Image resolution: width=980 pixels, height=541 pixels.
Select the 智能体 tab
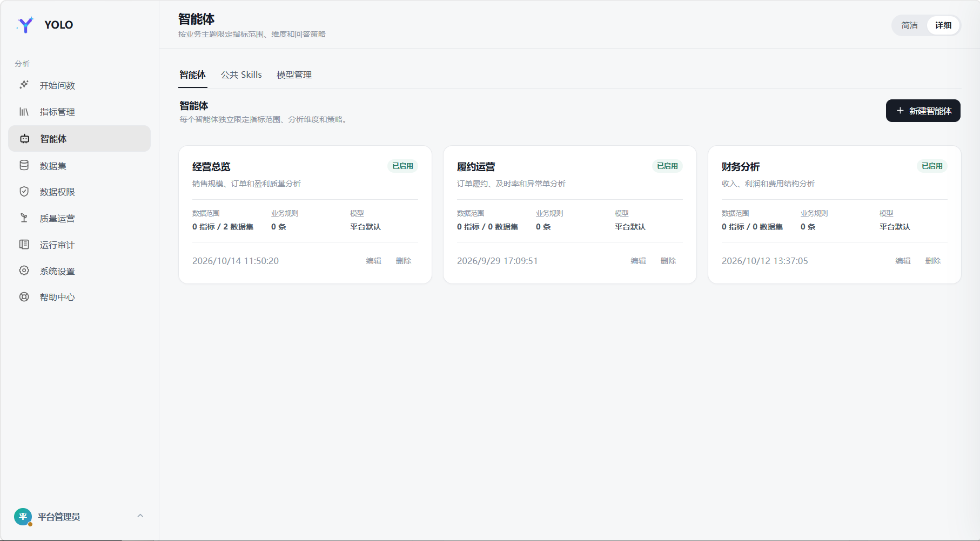tap(193, 75)
